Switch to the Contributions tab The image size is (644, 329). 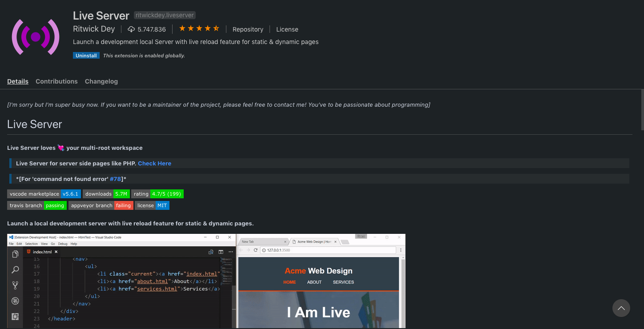pos(56,81)
